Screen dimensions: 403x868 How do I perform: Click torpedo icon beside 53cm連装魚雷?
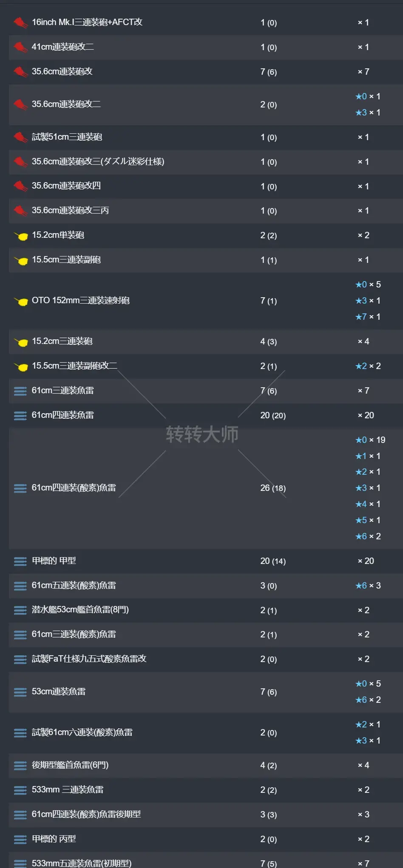20,692
